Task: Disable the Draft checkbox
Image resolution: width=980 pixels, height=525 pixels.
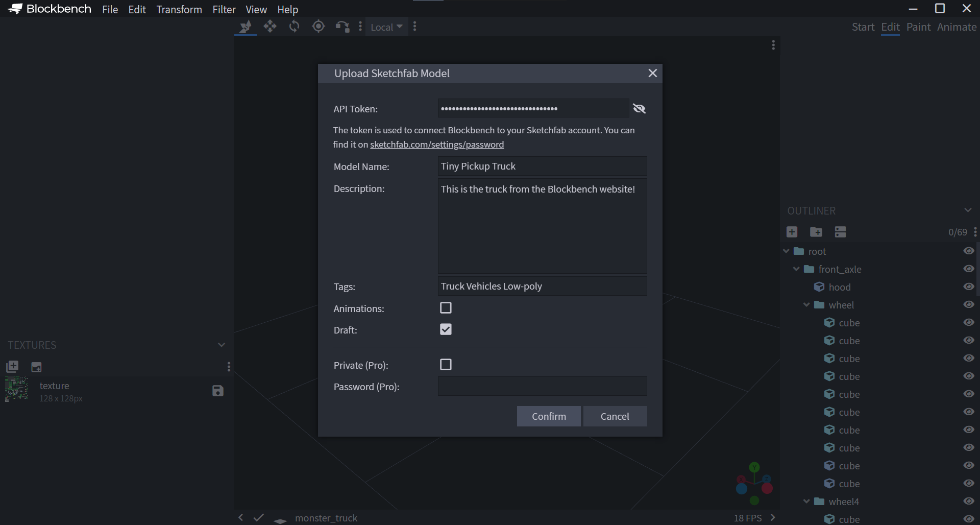Action: click(x=446, y=329)
